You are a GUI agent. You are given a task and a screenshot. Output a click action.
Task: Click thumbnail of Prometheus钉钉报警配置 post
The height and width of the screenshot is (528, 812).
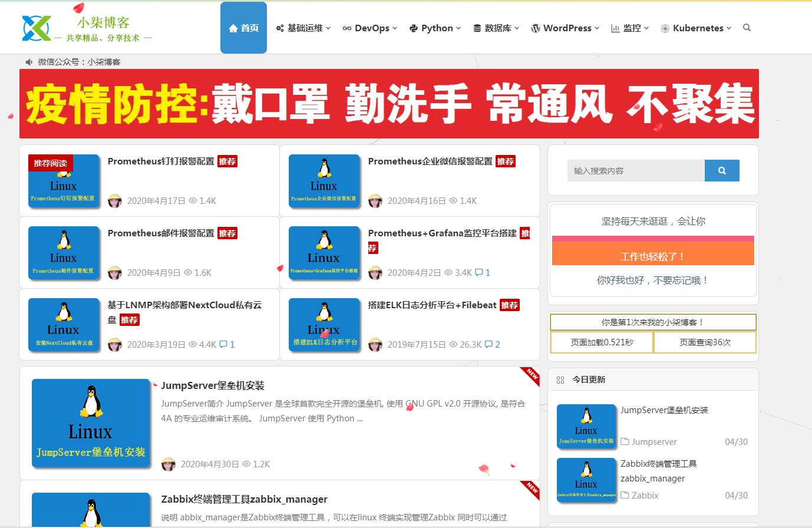[x=64, y=181]
